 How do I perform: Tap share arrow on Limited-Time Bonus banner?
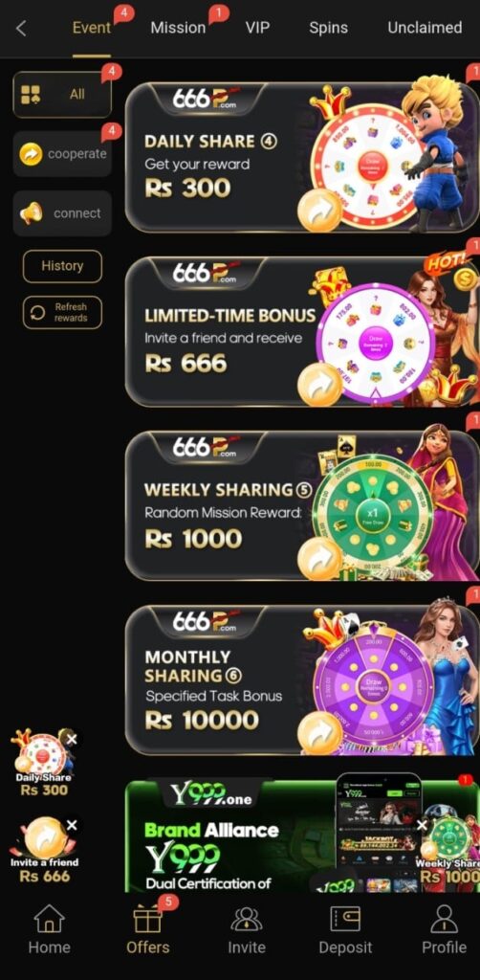(x=319, y=385)
